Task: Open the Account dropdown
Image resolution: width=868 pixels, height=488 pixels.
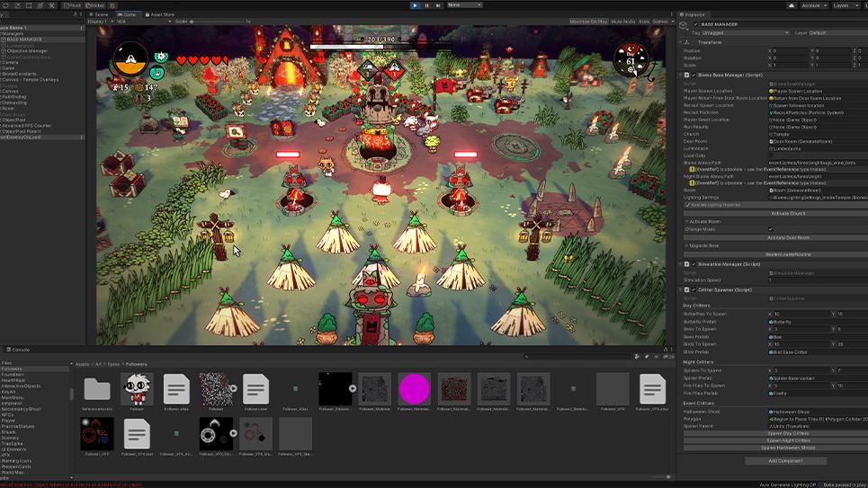Action: click(813, 5)
